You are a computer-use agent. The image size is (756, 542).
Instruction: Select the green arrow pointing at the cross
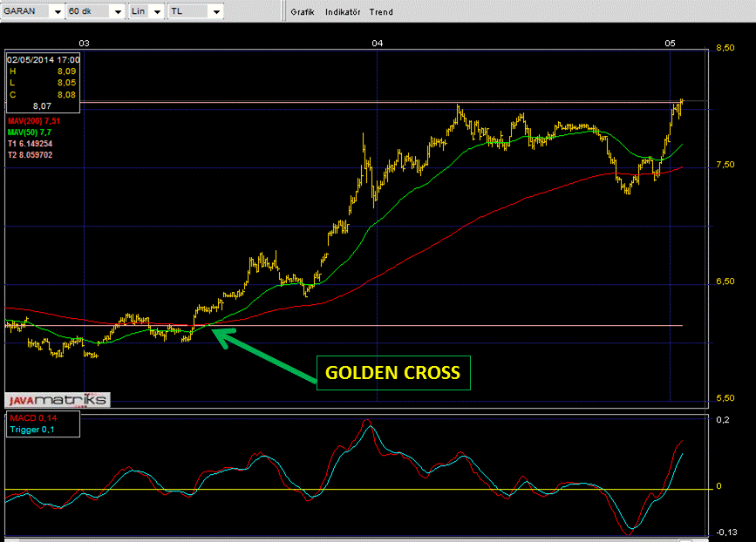[x=265, y=355]
